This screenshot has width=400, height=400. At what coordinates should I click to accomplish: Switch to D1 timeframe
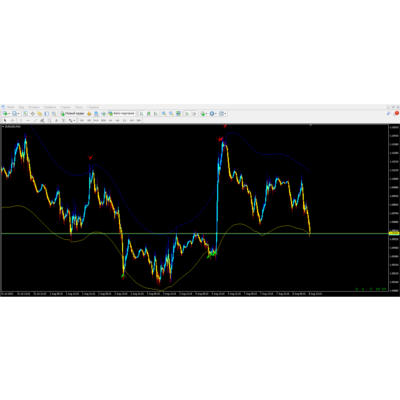click(x=124, y=120)
